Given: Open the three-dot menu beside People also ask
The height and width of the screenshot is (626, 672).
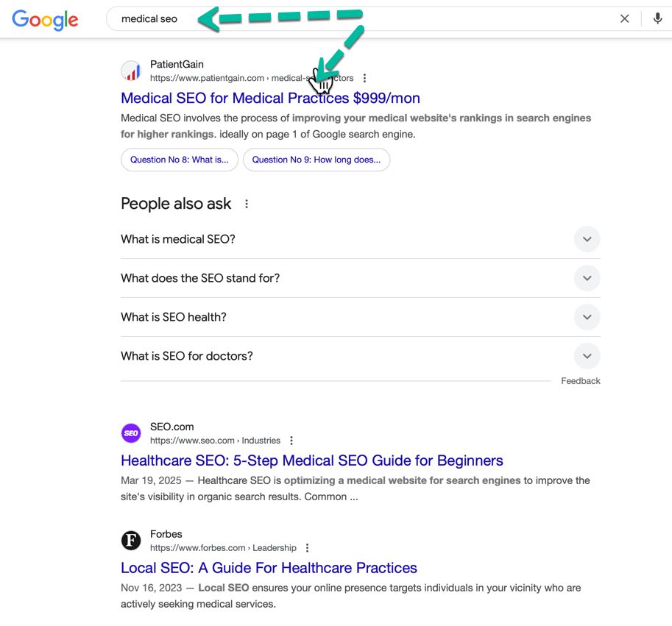Looking at the screenshot, I should coord(247,204).
